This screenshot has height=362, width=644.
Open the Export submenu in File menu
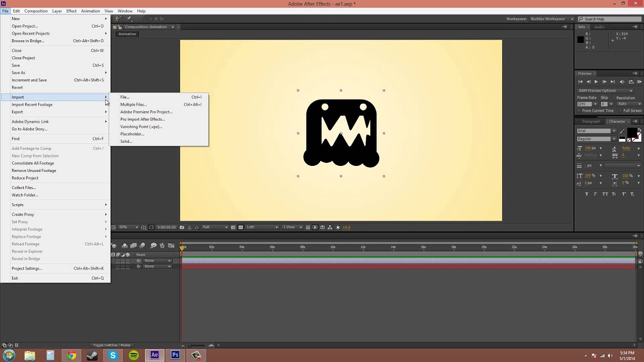[x=55, y=112]
